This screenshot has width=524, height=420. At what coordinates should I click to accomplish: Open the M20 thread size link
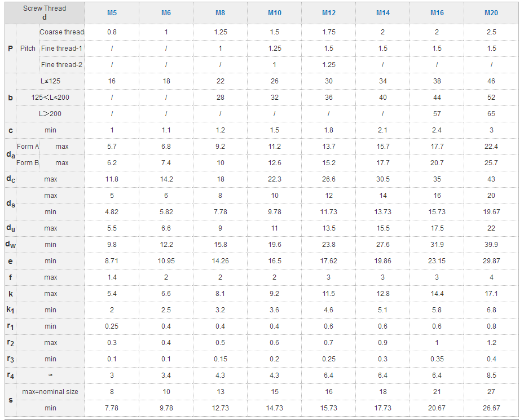[x=491, y=13]
